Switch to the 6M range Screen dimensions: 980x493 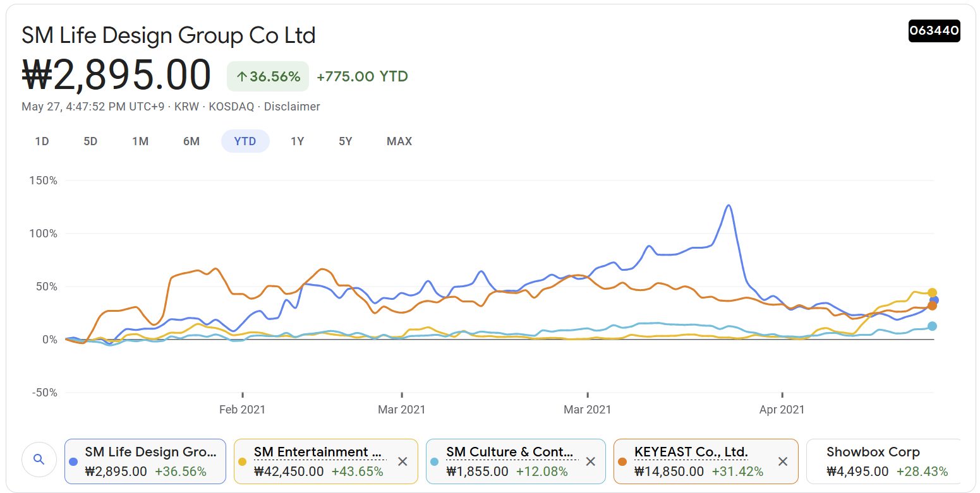pyautogui.click(x=191, y=141)
